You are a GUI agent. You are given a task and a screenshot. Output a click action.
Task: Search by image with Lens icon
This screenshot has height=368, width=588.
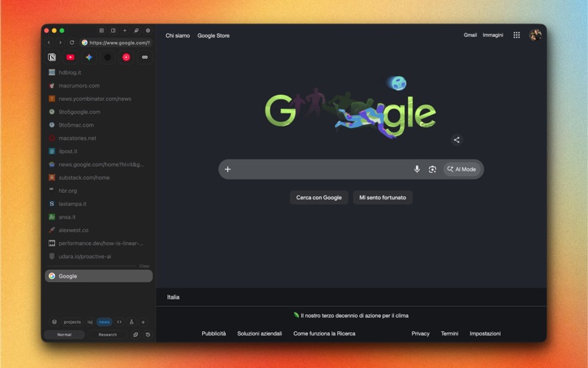(x=432, y=169)
